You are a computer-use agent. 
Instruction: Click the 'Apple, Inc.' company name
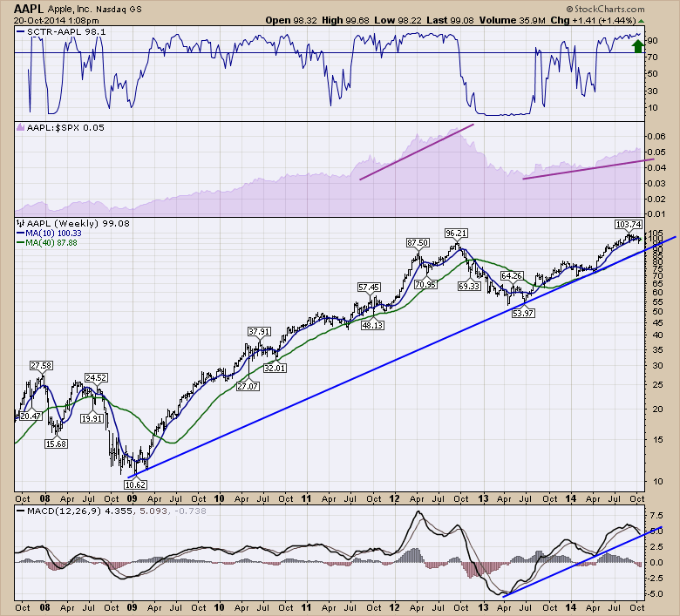tap(70, 9)
